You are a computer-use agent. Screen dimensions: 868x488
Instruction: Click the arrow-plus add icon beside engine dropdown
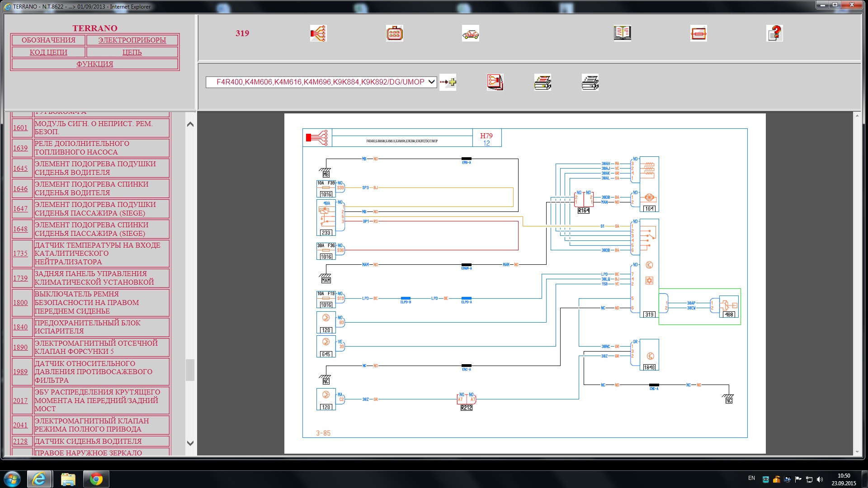448,82
